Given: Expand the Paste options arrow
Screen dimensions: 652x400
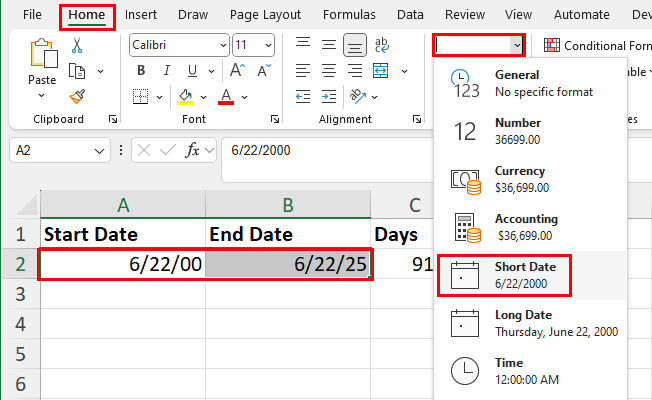Looking at the screenshot, I should pos(42,96).
